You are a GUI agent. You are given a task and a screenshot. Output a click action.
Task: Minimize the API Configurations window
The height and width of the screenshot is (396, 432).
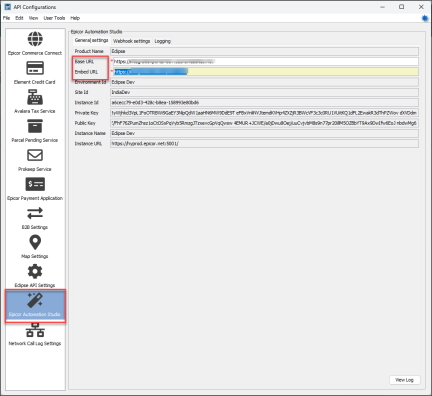(x=382, y=7)
